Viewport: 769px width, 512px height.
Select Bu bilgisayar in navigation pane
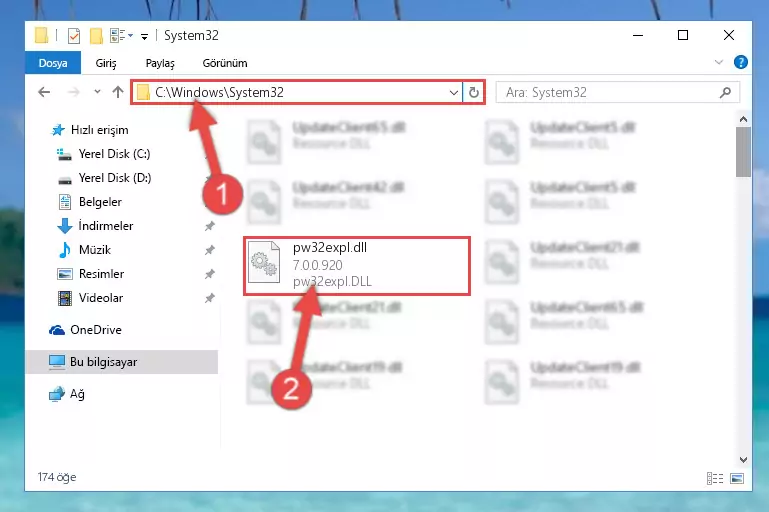point(122,362)
